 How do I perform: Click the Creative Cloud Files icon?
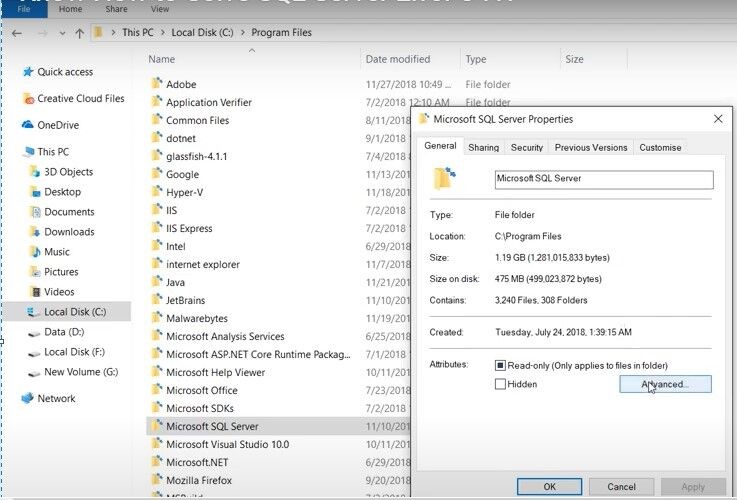(29, 99)
